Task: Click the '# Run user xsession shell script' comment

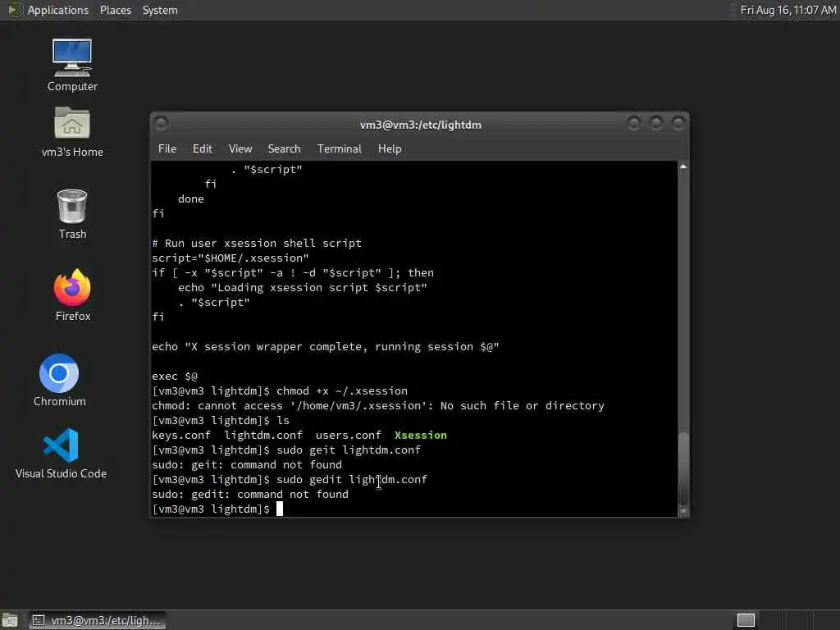Action: click(x=257, y=243)
